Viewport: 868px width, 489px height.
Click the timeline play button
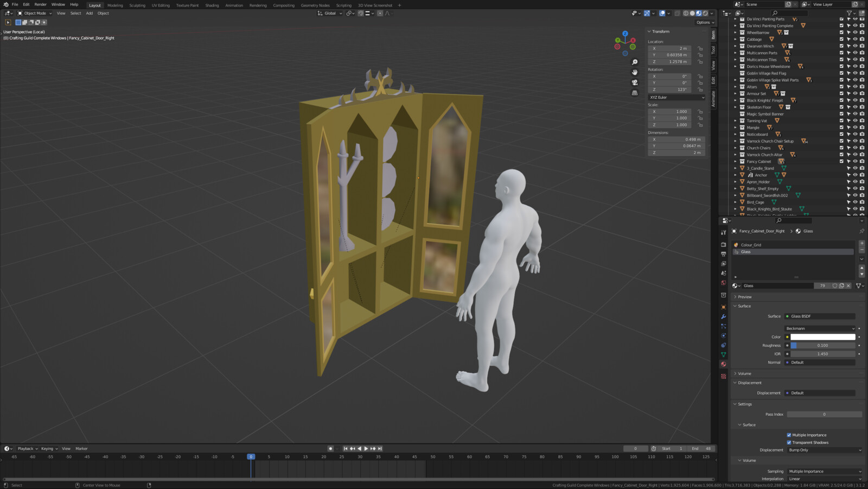tap(366, 449)
